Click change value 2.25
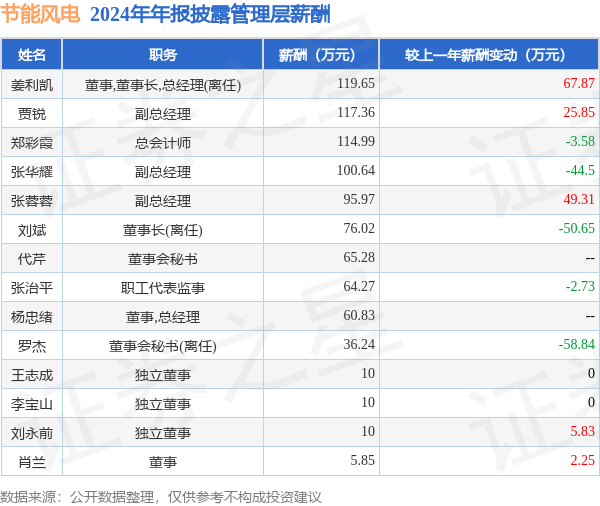 [582, 460]
